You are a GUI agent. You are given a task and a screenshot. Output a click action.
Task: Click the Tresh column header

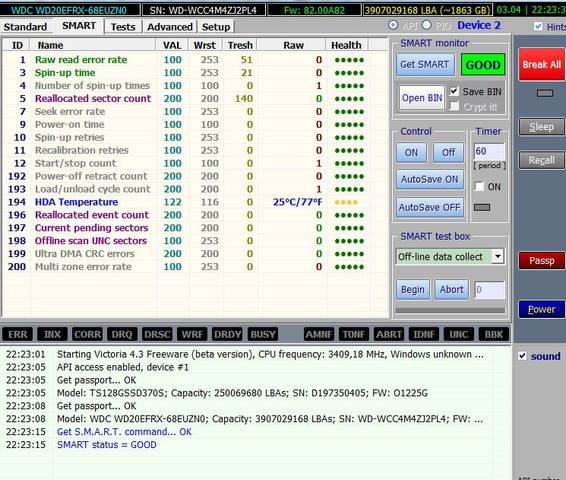click(240, 45)
